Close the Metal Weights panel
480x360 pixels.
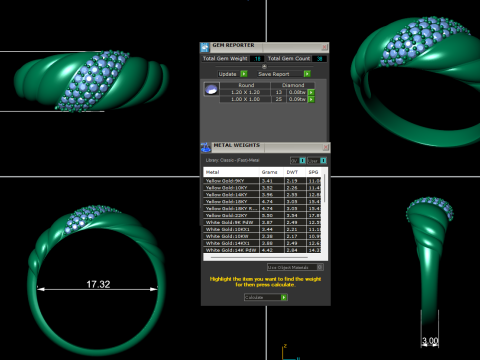pos(326,147)
